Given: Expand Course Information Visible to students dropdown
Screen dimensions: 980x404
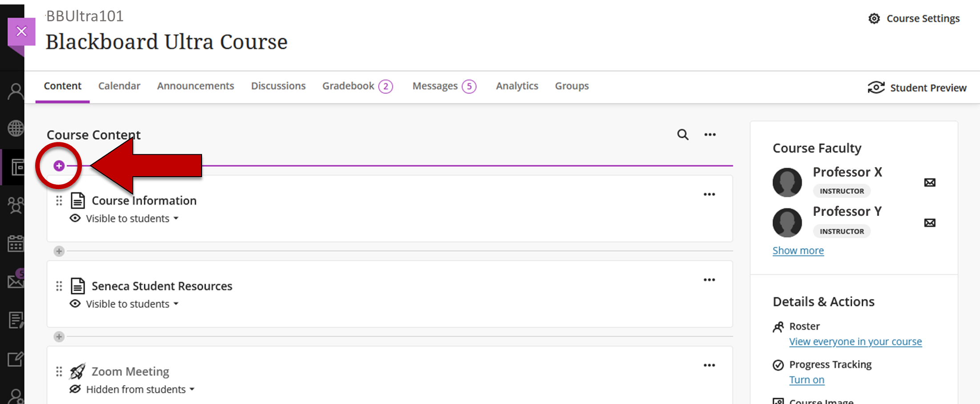Looking at the screenshot, I should coord(132,218).
